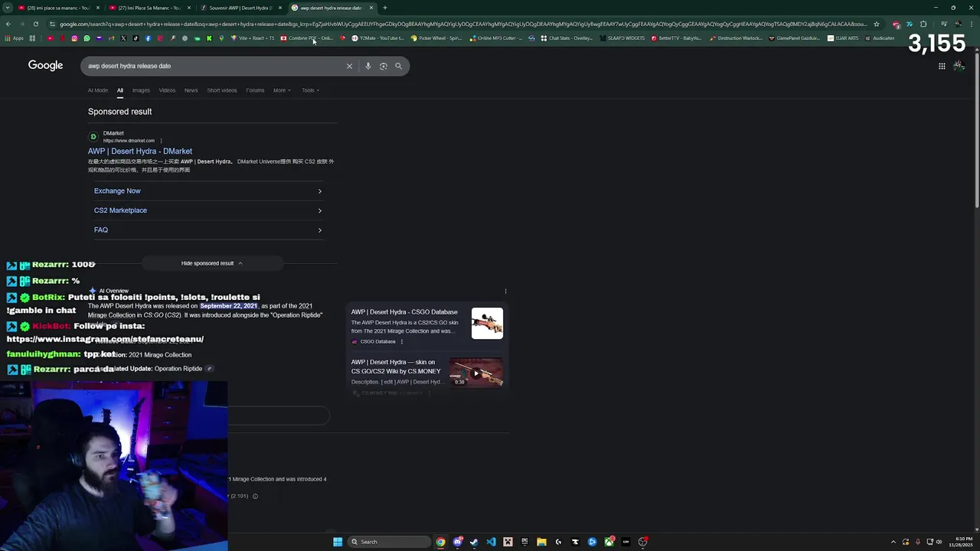Open the Picker Wheel bookmark
The image size is (980, 551).
436,38
